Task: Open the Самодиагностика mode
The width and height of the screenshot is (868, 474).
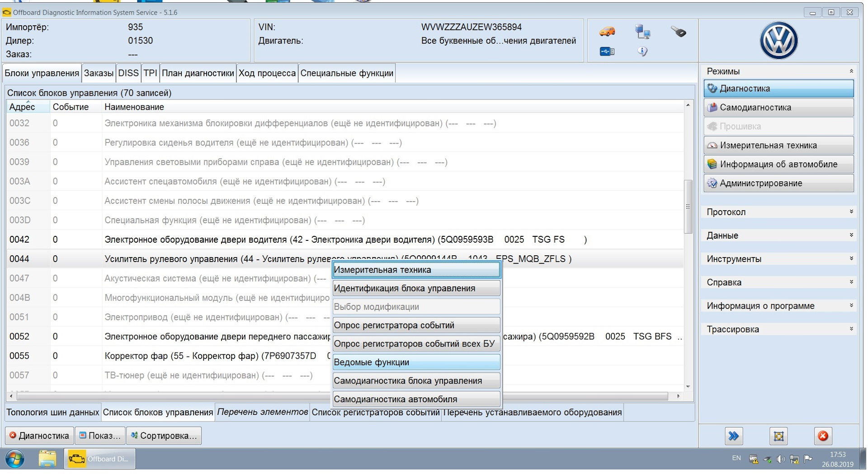Action: (x=778, y=108)
